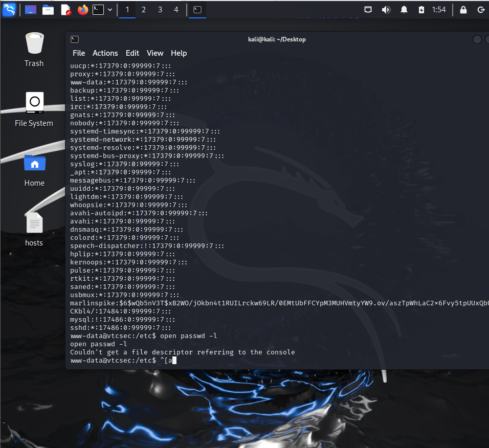Select the terminal window taskbar button
Image resolution: width=489 pixels, height=448 pixels.
(x=197, y=10)
